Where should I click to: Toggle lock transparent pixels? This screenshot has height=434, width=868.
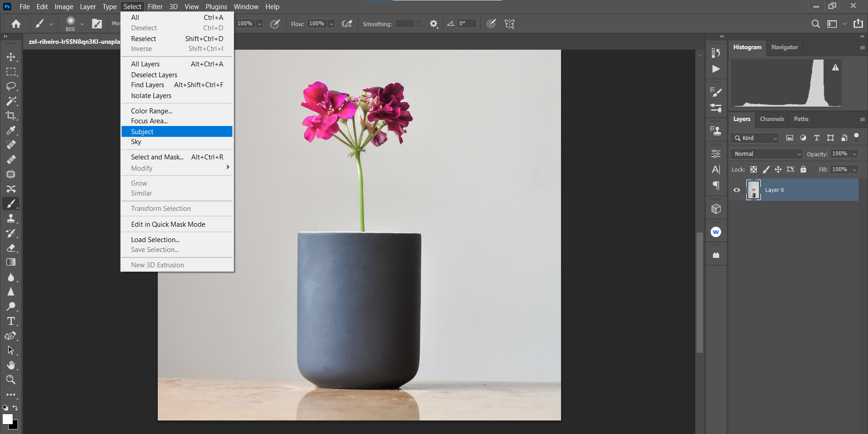(x=754, y=169)
